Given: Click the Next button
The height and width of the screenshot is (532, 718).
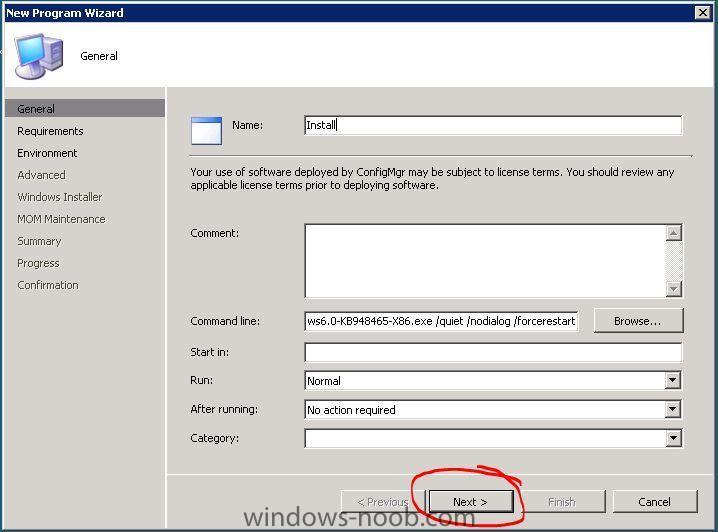Looking at the screenshot, I should click(471, 502).
